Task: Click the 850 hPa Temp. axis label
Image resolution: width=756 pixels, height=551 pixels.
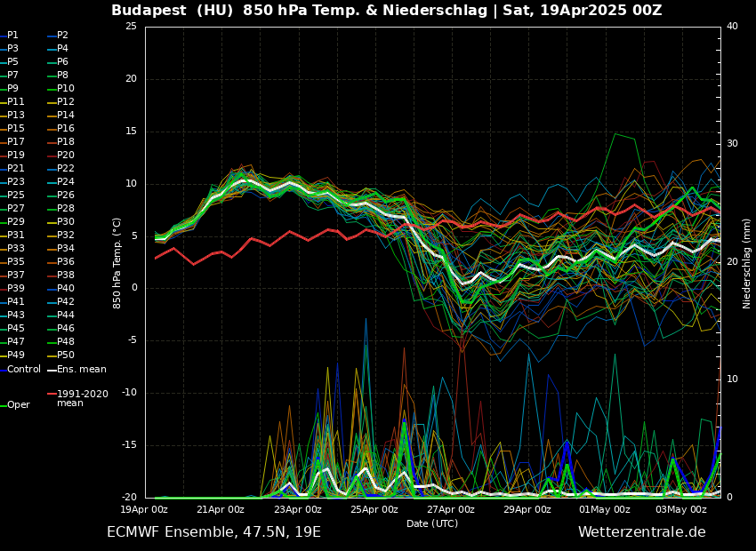Action: (117, 263)
